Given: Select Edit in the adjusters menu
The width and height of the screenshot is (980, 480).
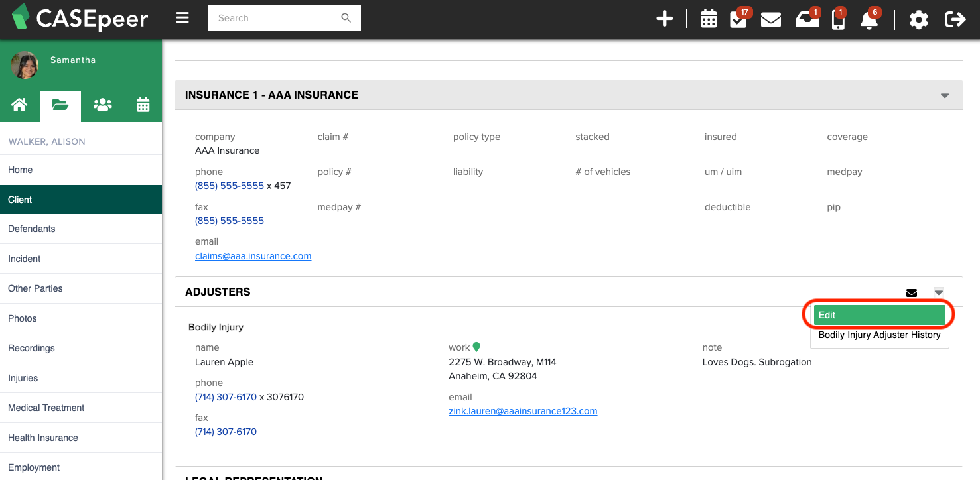Looking at the screenshot, I should click(x=879, y=315).
